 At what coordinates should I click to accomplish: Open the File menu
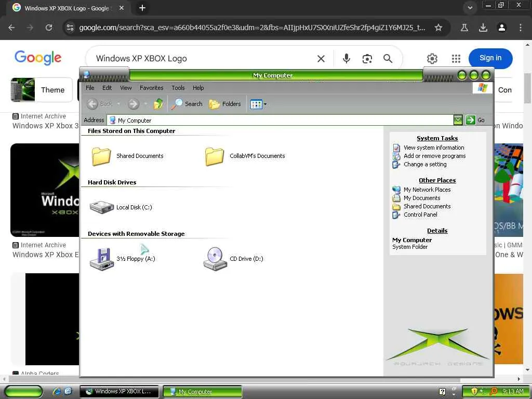90,88
